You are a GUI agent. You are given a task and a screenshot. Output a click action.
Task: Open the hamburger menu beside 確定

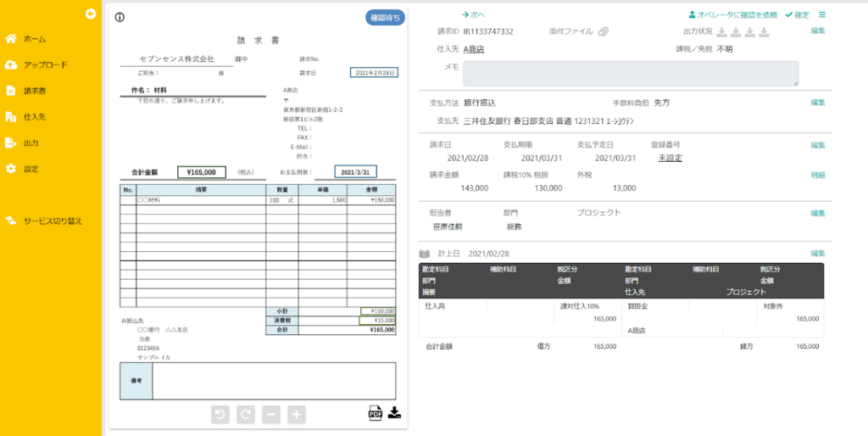(821, 14)
